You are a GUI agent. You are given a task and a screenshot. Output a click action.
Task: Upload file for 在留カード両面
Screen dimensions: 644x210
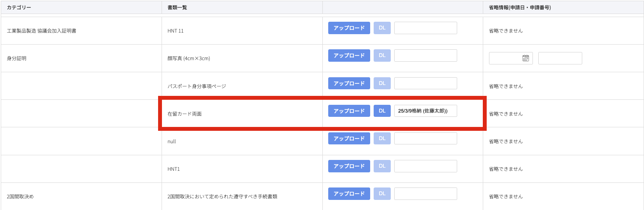point(349,111)
